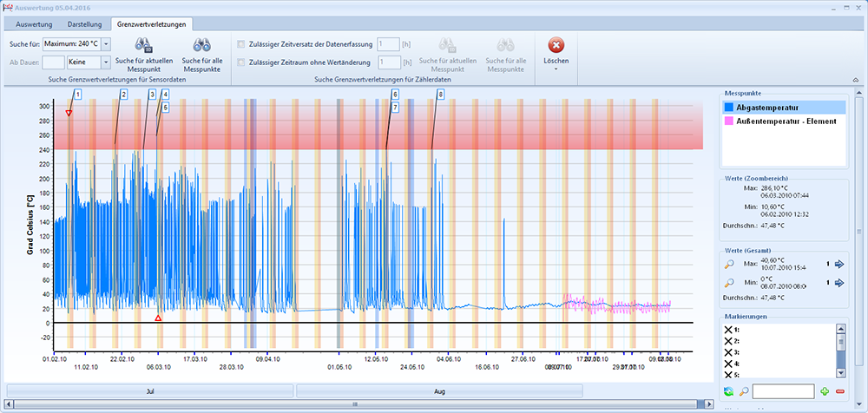Click the blue arrow next to the overall Min value
The width and height of the screenshot is (868, 413).
[839, 283]
